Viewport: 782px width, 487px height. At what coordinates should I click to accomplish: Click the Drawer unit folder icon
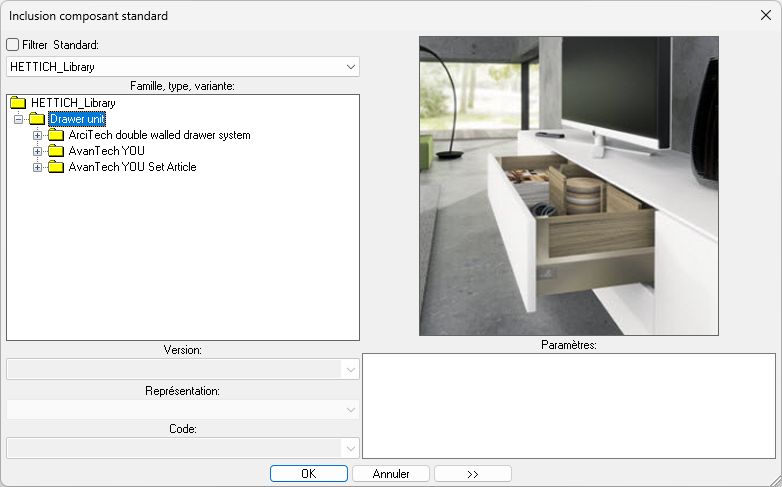coord(37,119)
